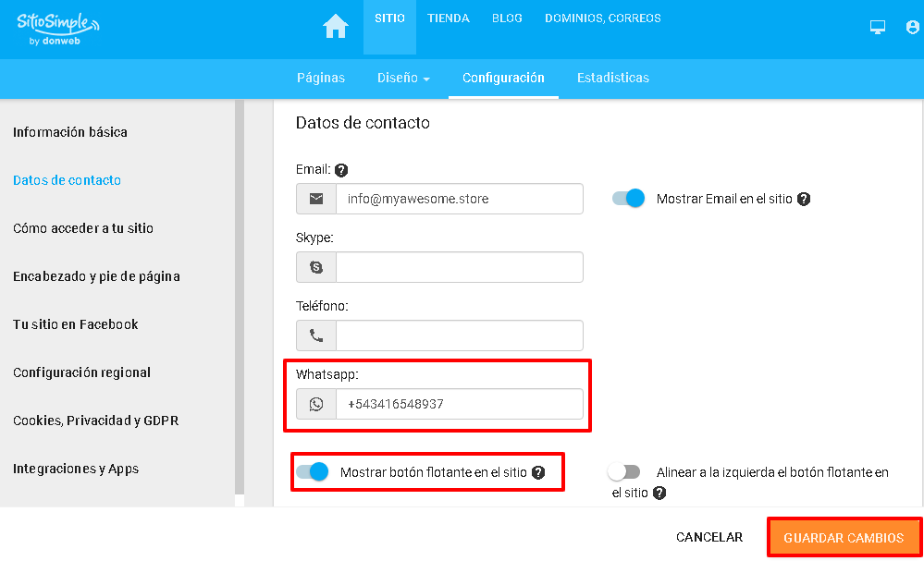Click the sidebar vertical scrollbar

[x=240, y=298]
